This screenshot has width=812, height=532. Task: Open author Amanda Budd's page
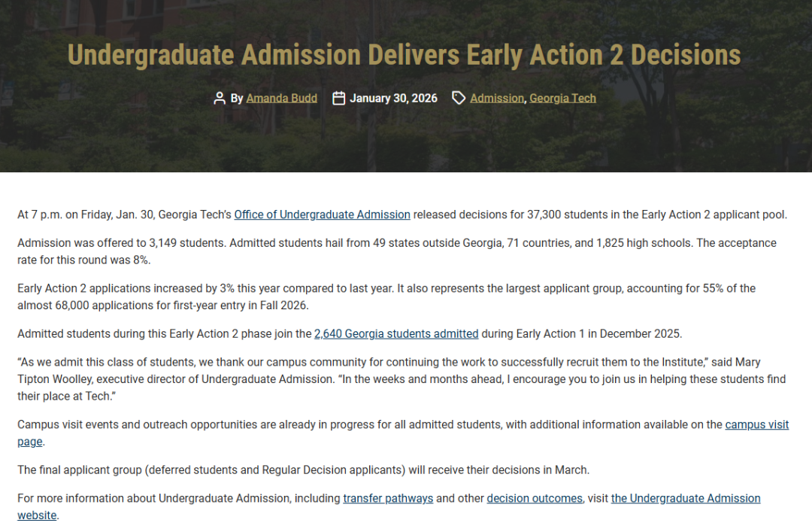(281, 98)
